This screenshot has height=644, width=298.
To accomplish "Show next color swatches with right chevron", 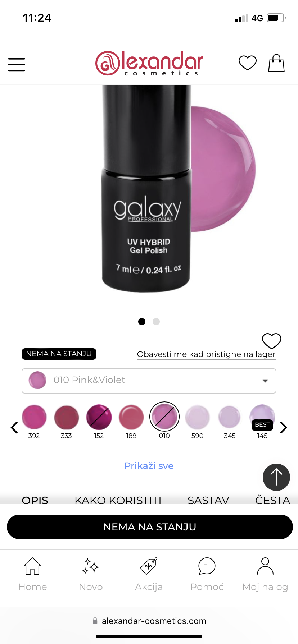I will [x=284, y=427].
